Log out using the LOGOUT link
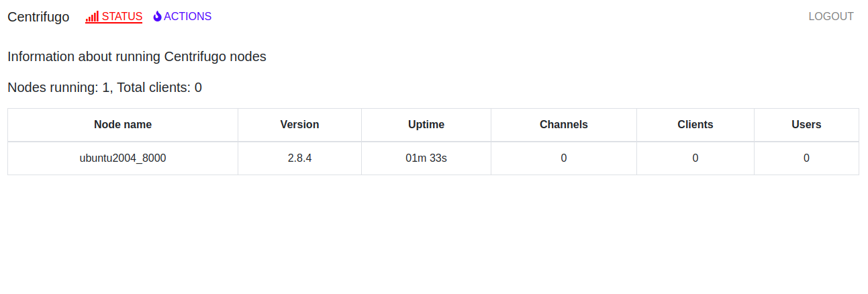 (831, 17)
